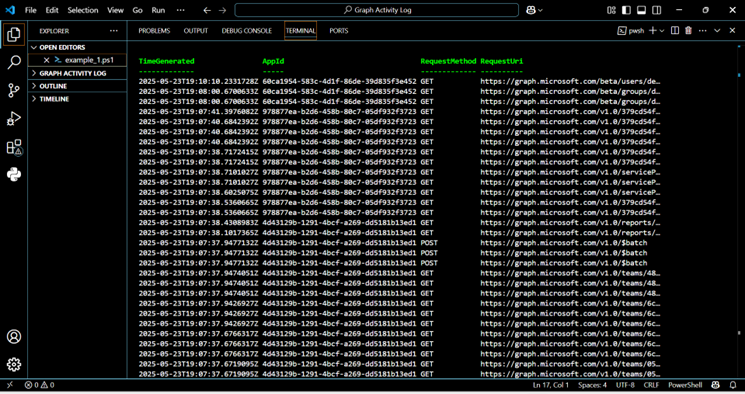745x394 pixels.
Task: Click Ln 17, Col 1 position indicator
Action: tap(551, 385)
